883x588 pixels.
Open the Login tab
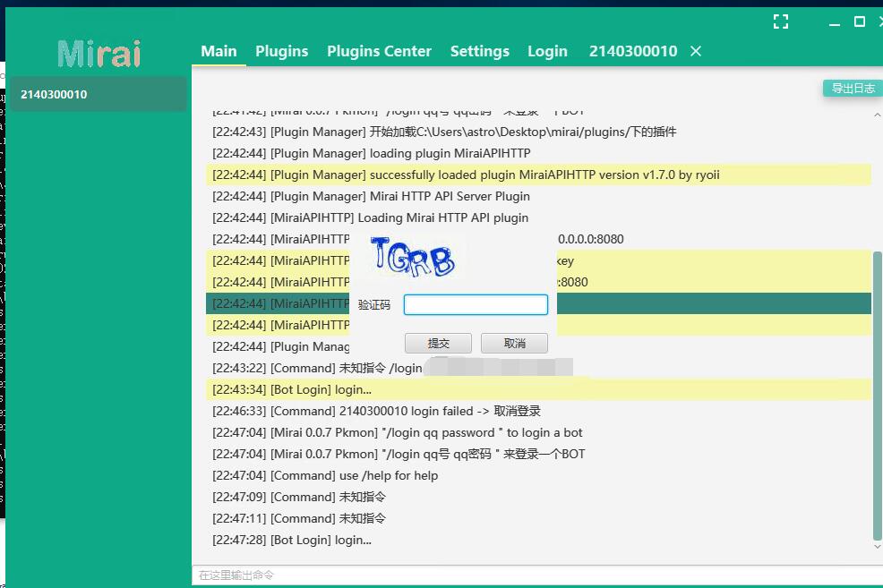(547, 51)
